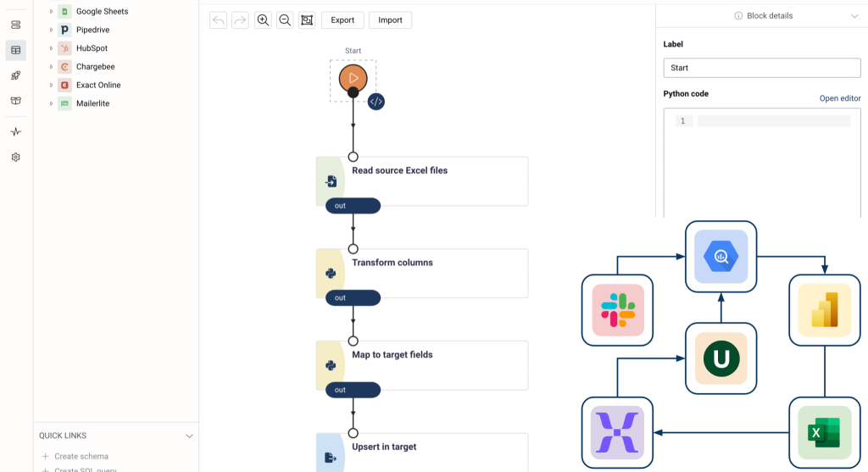Expand the Chargebee tree node

click(51, 66)
